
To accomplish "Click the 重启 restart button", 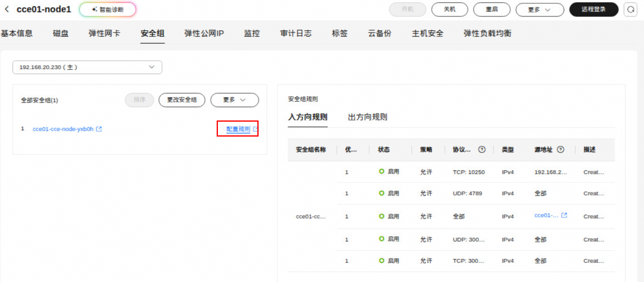I will pos(492,9).
